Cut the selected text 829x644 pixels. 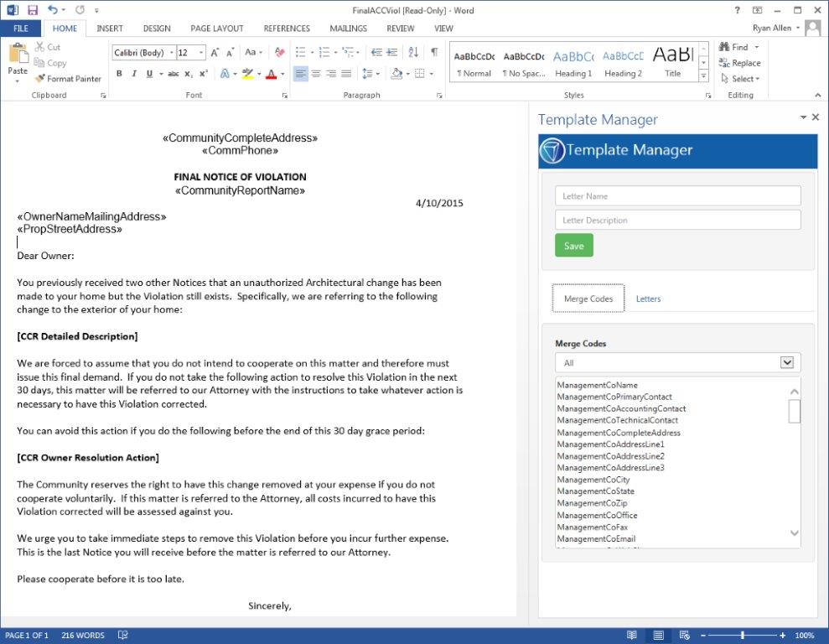coord(48,47)
